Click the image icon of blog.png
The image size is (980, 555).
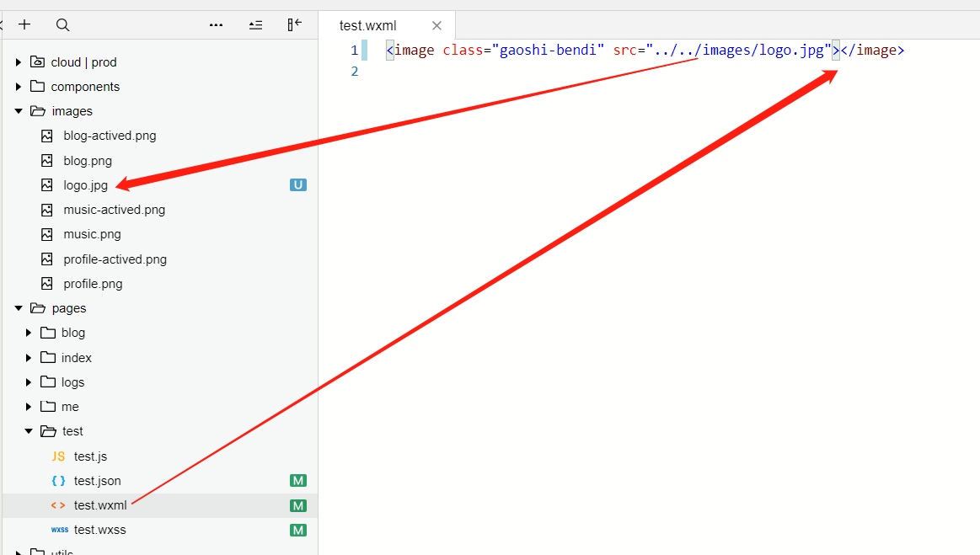coord(47,161)
